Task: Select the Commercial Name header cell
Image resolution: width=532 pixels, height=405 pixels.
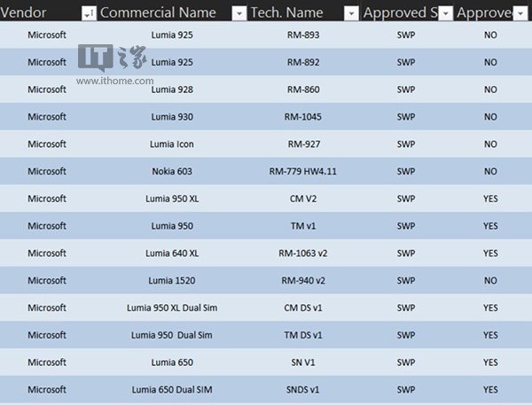Action: 172,11
